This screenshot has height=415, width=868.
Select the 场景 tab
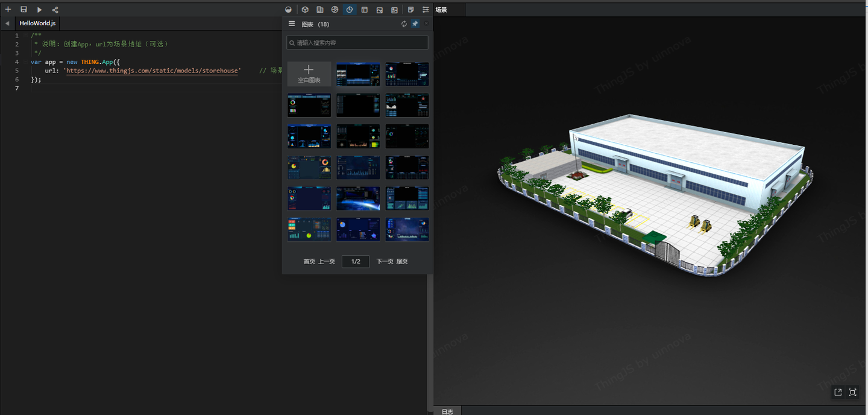pos(441,10)
